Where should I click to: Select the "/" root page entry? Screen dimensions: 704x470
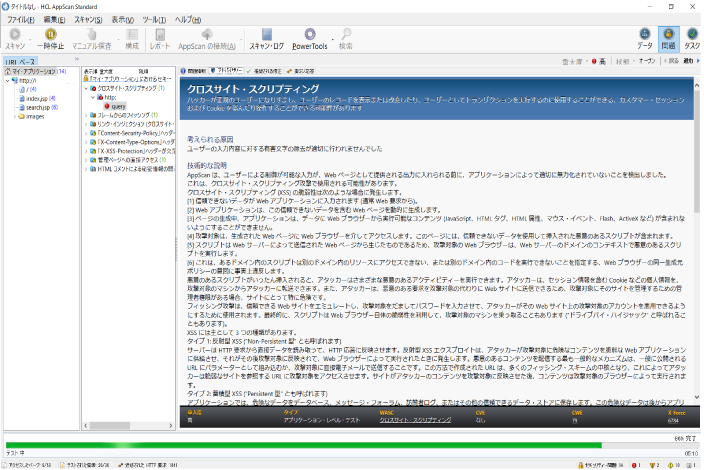(x=28, y=89)
